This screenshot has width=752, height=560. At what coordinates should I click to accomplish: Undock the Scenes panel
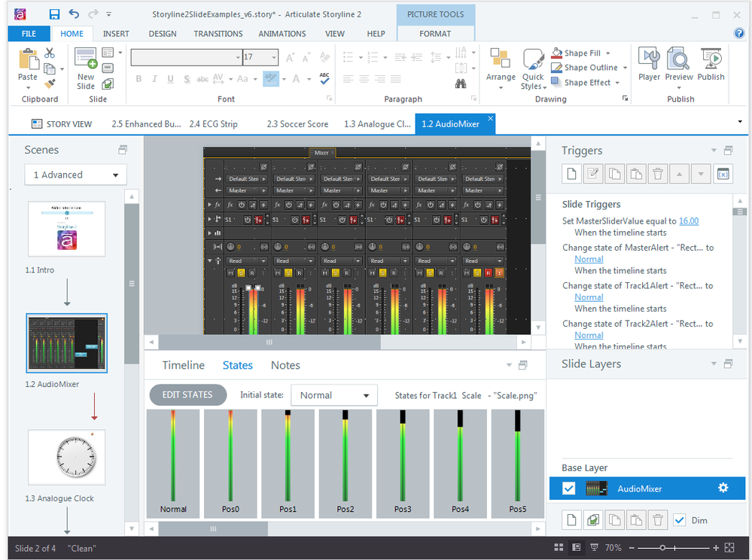(x=123, y=150)
